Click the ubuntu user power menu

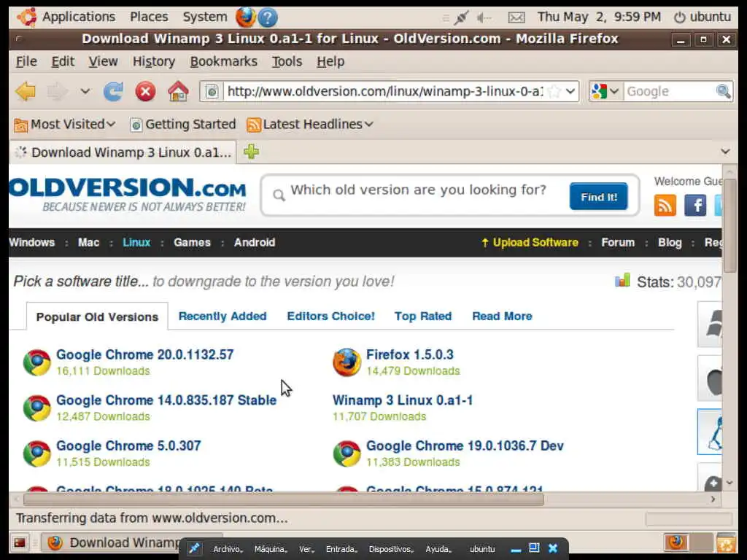click(702, 17)
